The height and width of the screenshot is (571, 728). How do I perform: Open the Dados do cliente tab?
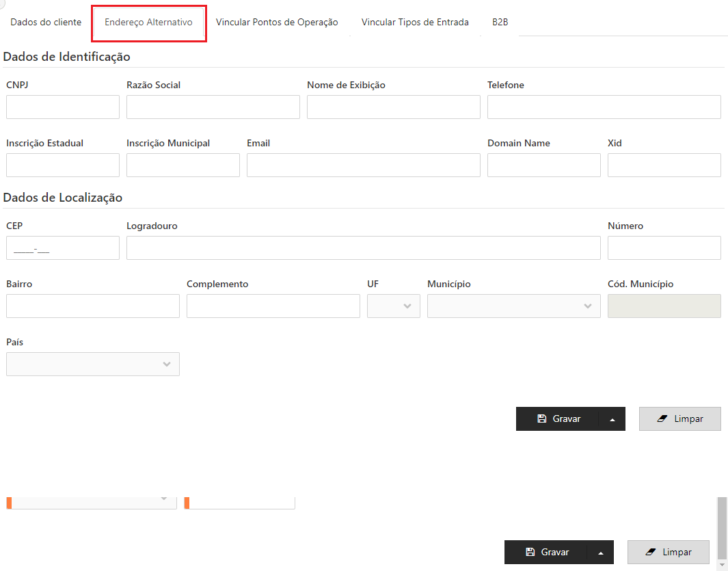[x=46, y=23]
